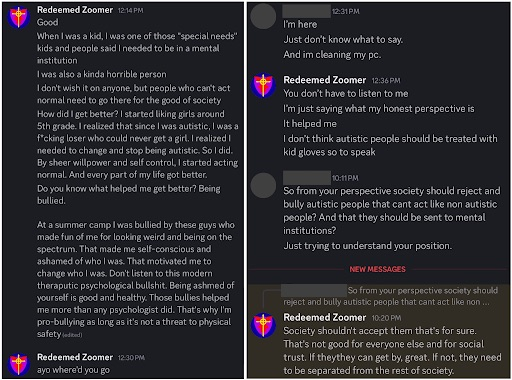Screen dimensions: 512x380
Task: Click Redeemed Zoomer avatar beside 12:36 PM message
Action: tap(263, 85)
